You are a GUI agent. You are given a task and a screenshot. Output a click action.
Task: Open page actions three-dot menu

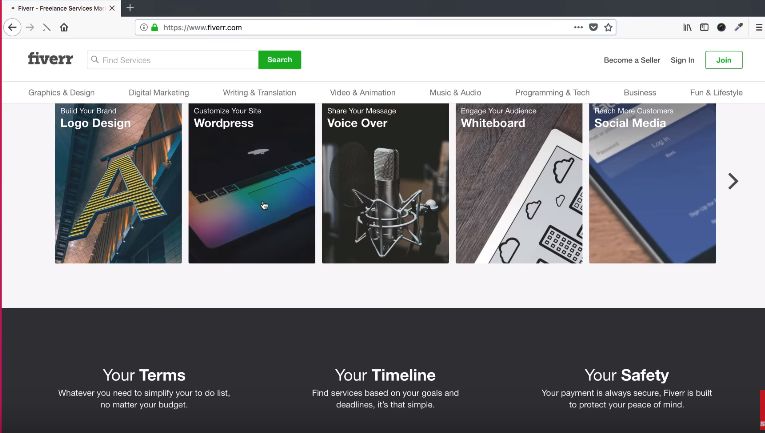[x=578, y=27]
